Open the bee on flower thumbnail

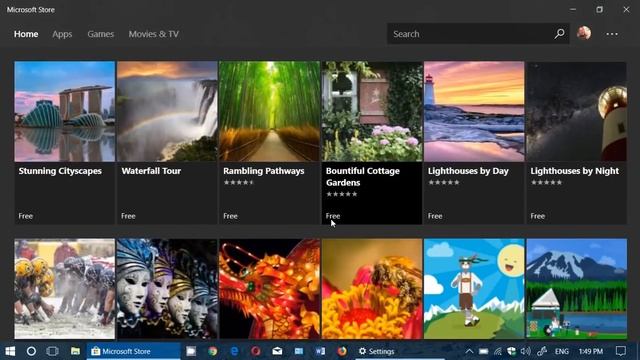(372, 289)
